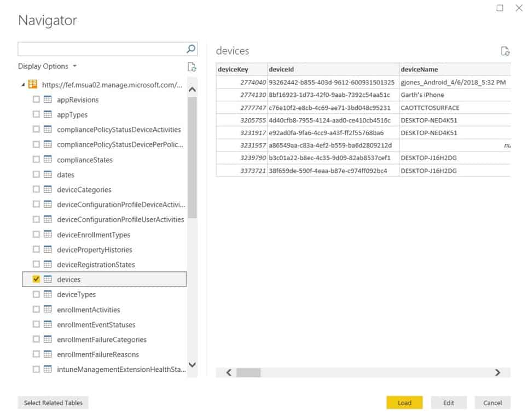This screenshot has height=420, width=528.
Task: Click the preview scroll right arrow
Action: pos(497,372)
